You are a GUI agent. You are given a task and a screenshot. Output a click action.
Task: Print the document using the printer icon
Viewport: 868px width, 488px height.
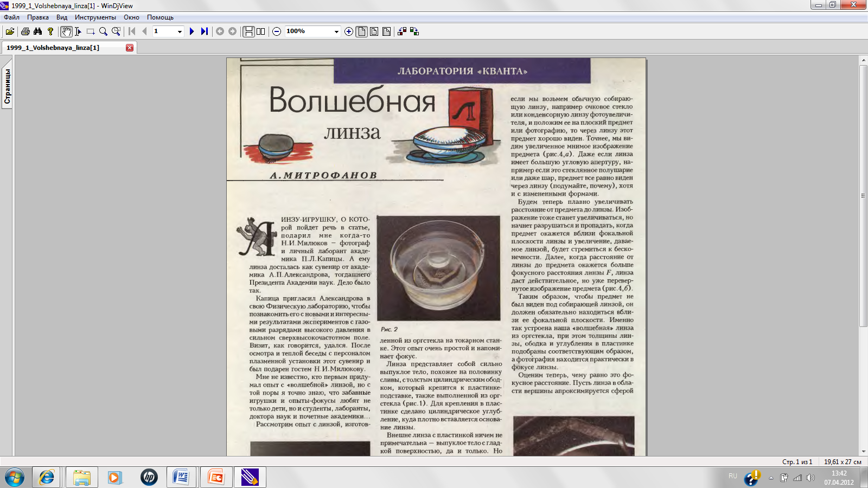[25, 31]
